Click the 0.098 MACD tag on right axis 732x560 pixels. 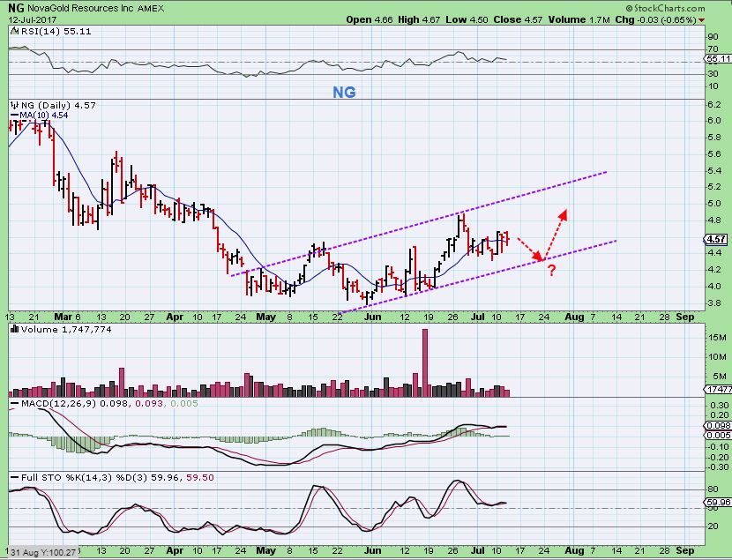point(718,425)
